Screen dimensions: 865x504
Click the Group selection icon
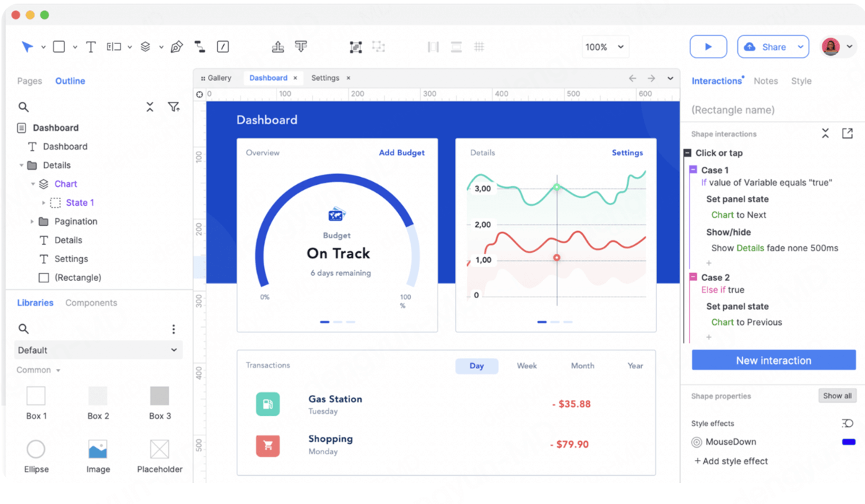coord(355,47)
